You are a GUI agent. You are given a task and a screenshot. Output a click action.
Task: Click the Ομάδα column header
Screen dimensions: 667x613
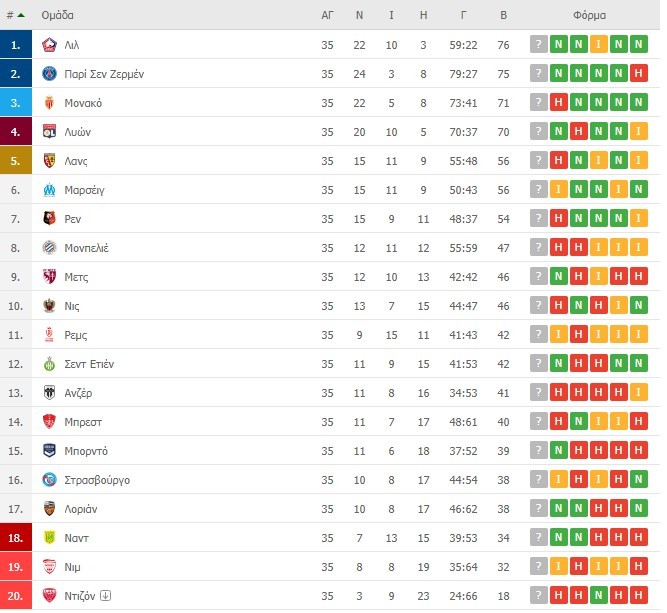(x=57, y=16)
